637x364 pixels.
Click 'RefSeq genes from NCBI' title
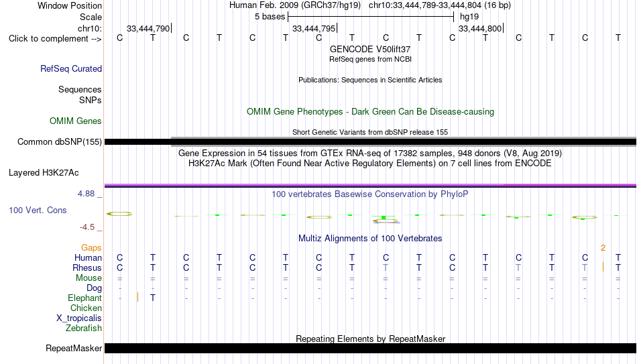(370, 59)
